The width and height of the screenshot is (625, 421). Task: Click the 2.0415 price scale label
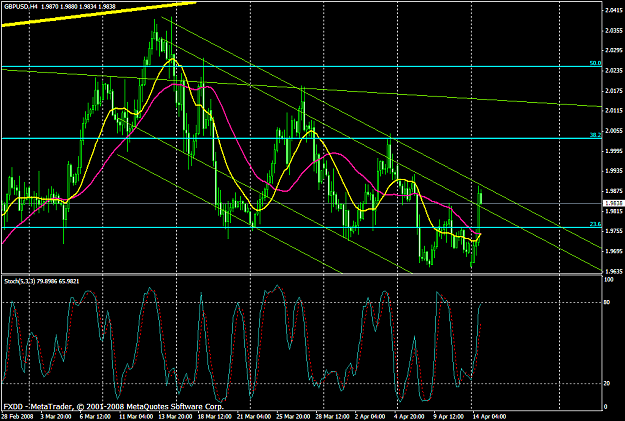point(613,10)
